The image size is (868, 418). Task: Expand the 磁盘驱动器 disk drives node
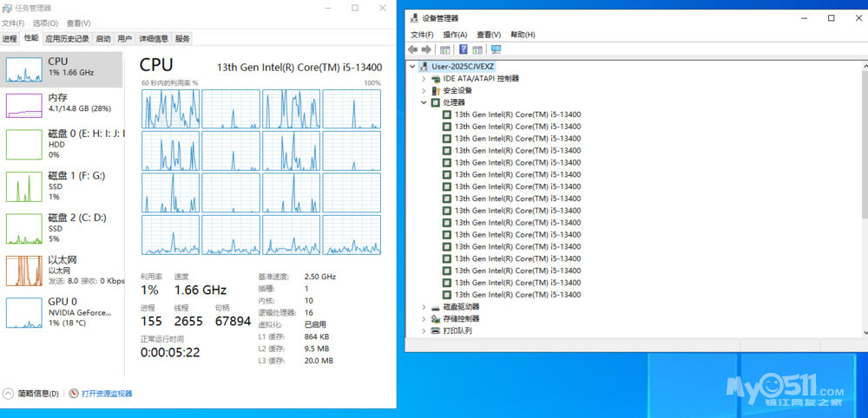tap(424, 307)
